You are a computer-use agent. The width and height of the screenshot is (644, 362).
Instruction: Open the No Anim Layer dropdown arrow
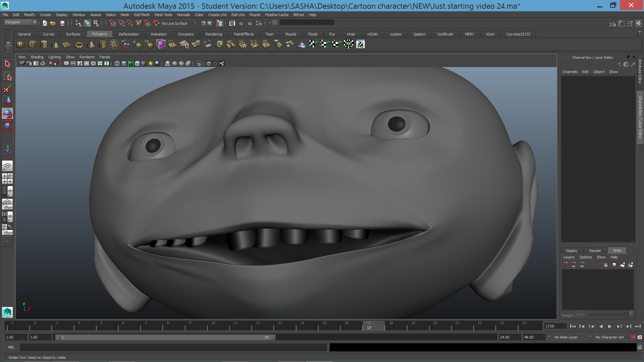tap(549, 337)
